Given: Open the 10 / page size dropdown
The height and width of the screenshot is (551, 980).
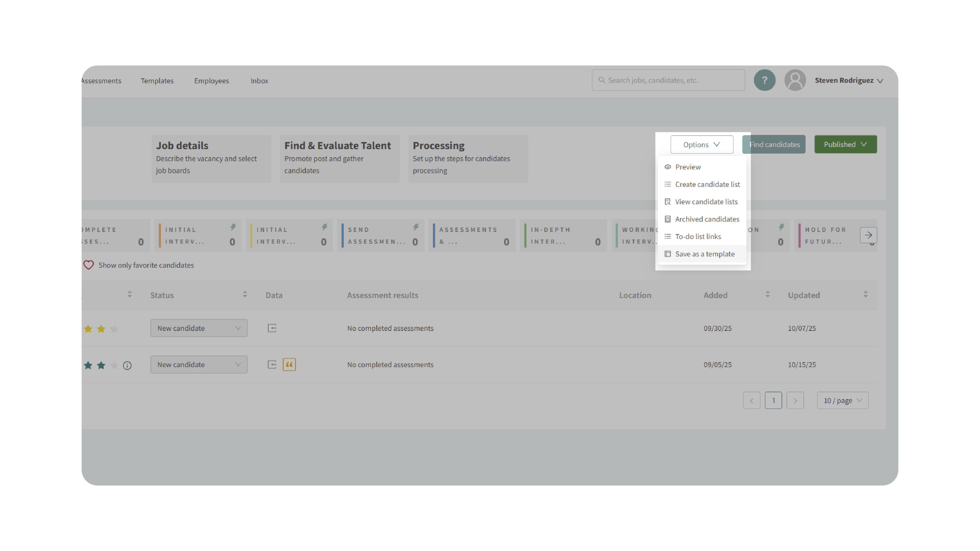Looking at the screenshot, I should click(842, 400).
